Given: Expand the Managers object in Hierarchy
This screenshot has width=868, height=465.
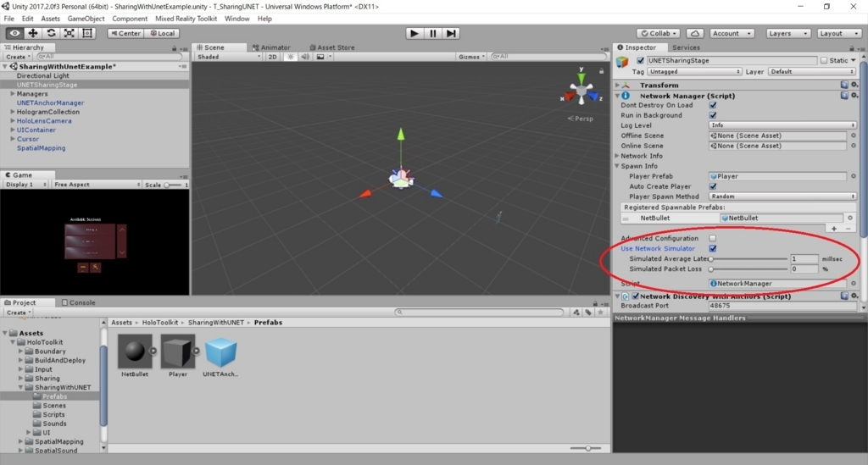Looking at the screenshot, I should tap(12, 94).
